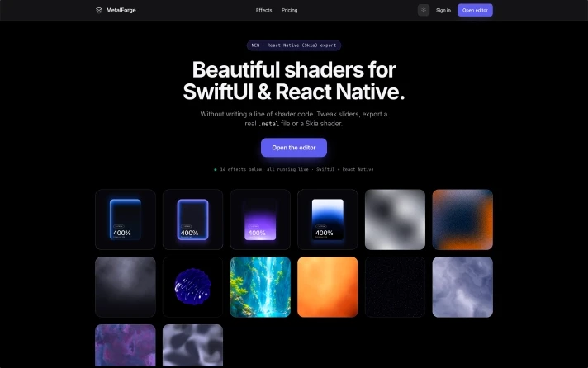The height and width of the screenshot is (368, 588).
Task: Open the lavender clouds shader preview
Action: [x=462, y=287]
